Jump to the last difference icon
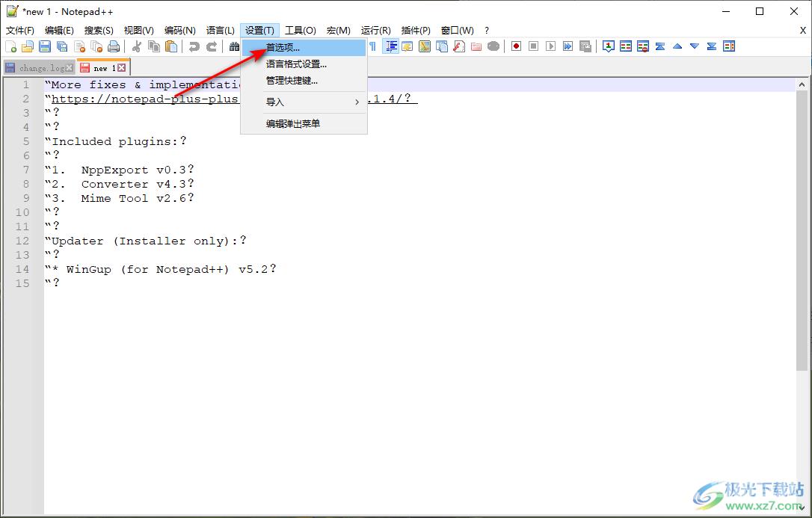The width and height of the screenshot is (812, 518). point(712,46)
